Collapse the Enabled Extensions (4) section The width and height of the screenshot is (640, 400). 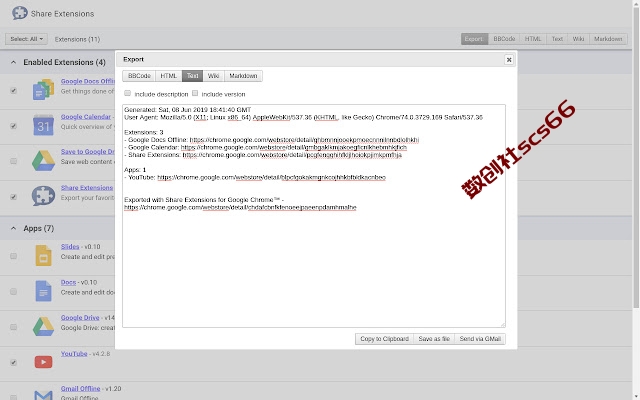[x=13, y=62]
